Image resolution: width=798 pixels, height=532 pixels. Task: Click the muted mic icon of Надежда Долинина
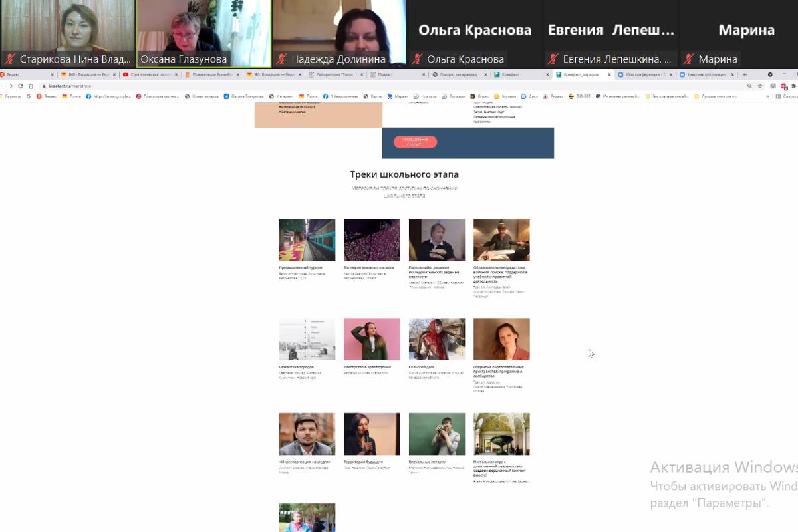click(282, 59)
